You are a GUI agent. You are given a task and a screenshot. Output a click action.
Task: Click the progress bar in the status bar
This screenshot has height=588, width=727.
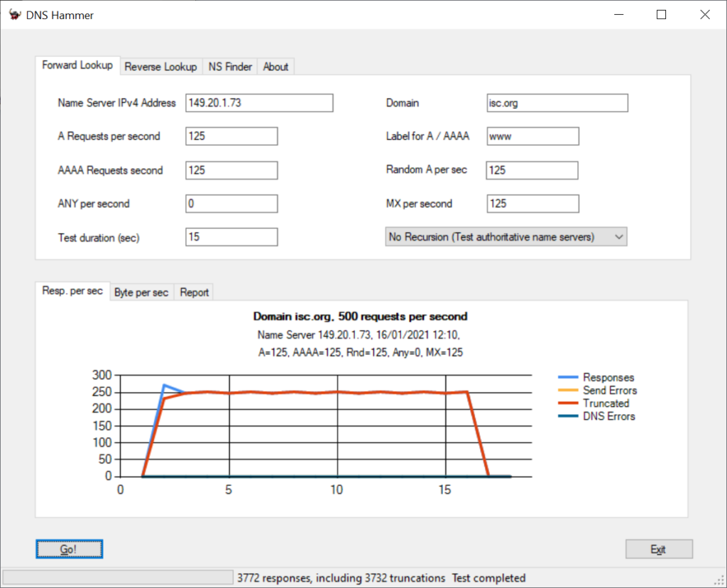(117, 577)
